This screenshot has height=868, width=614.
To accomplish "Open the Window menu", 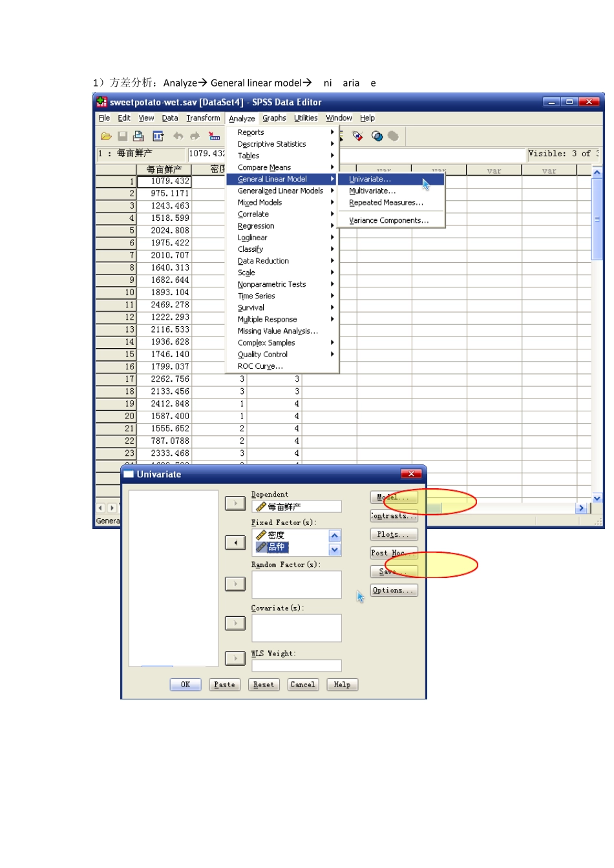I will pos(339,118).
